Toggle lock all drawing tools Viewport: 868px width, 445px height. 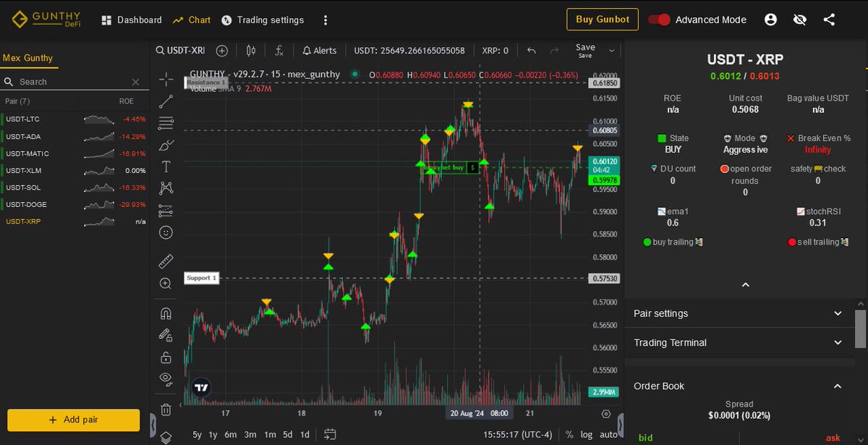[166, 357]
